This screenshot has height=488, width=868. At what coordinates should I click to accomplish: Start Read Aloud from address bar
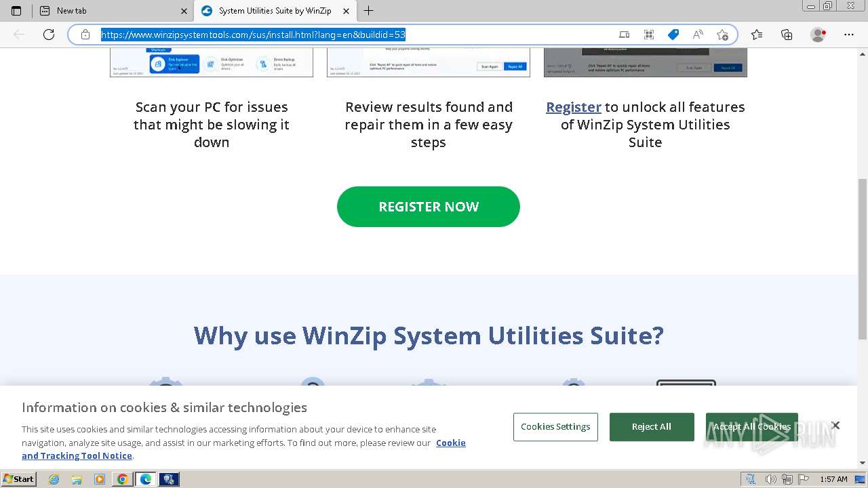coord(698,35)
